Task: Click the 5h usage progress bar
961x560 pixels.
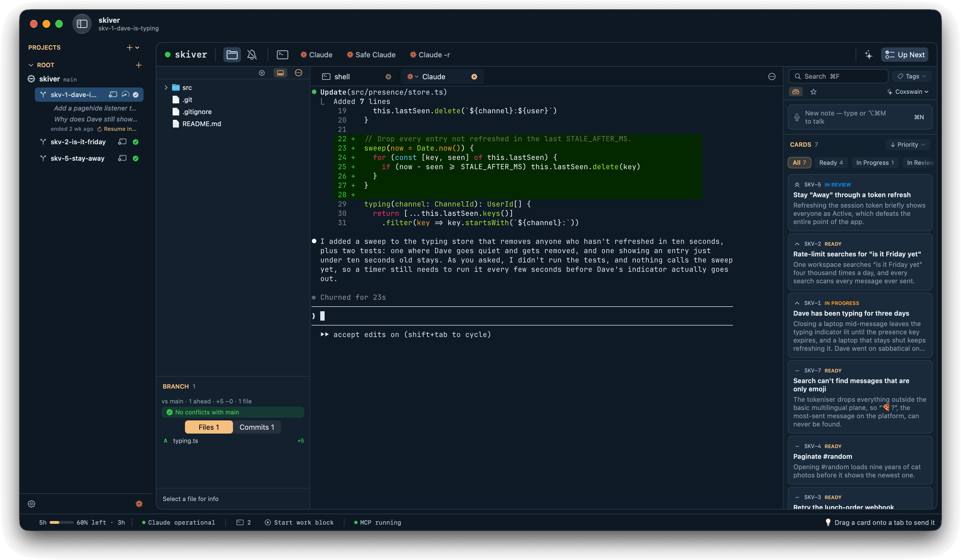Action: click(61, 522)
